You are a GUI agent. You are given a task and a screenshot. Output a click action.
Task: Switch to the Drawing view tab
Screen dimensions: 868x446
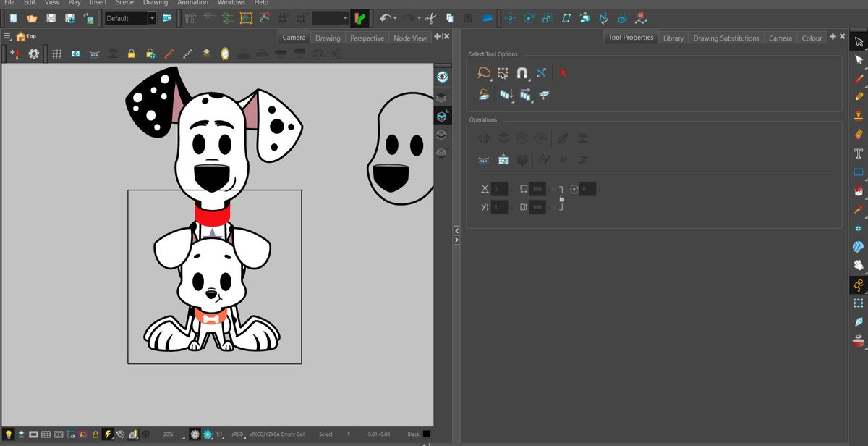pyautogui.click(x=328, y=38)
